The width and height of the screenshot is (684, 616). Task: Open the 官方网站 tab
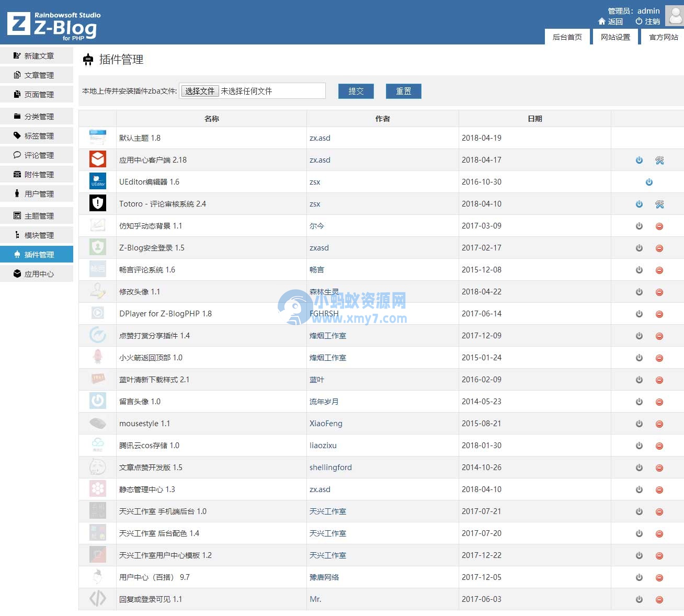point(662,37)
